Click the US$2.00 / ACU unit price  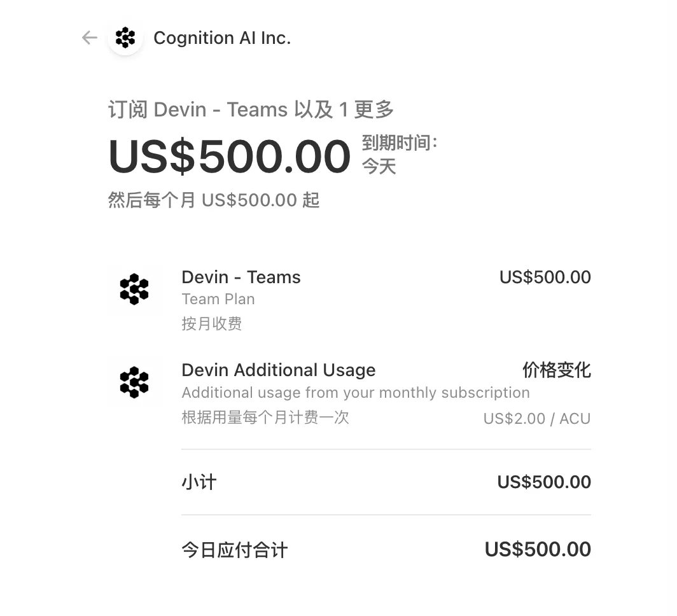pyautogui.click(x=536, y=418)
